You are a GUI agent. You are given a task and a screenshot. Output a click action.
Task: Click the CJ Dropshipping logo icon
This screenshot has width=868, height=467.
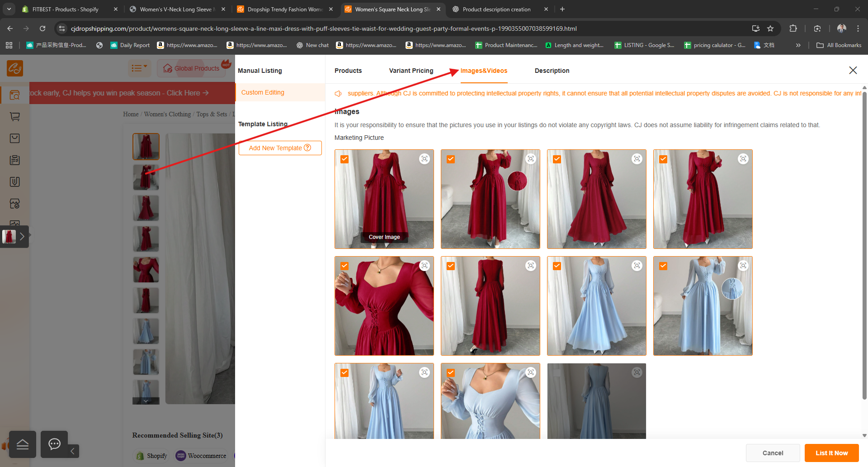click(15, 68)
